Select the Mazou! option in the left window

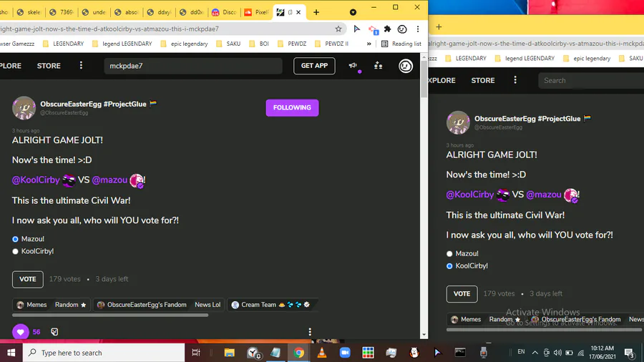coord(15,239)
